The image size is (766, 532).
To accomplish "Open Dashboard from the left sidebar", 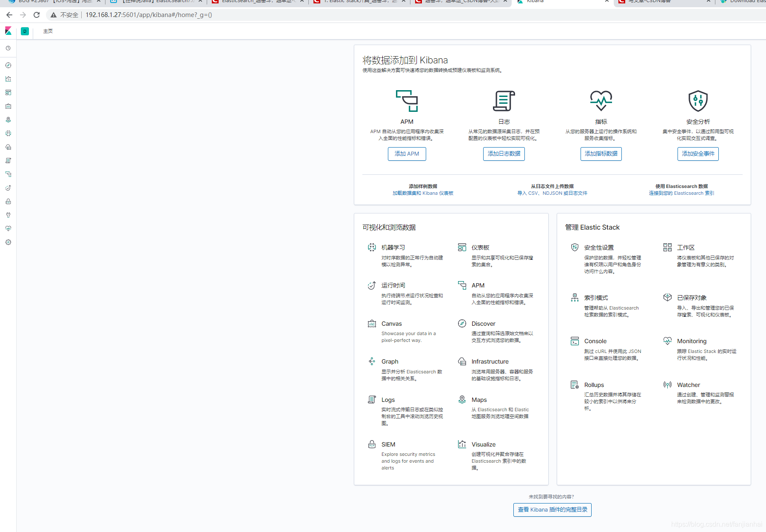I will pos(8,92).
